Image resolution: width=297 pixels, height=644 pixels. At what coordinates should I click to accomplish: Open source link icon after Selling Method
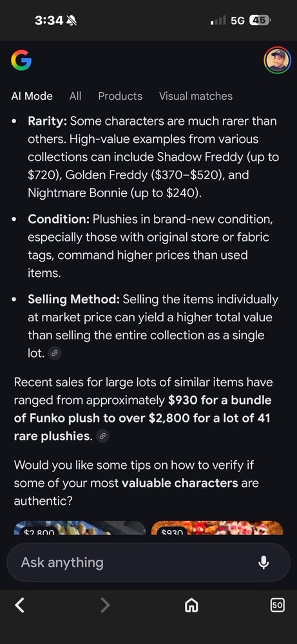(x=55, y=353)
